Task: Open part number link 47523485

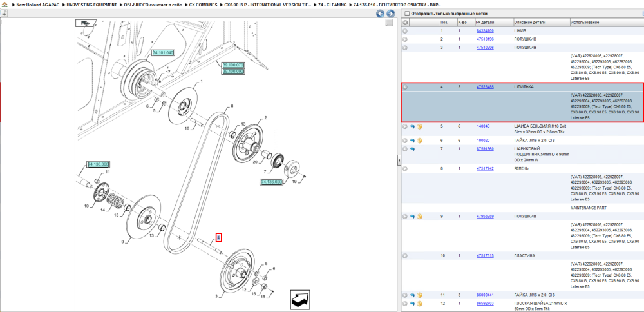Action: pyautogui.click(x=485, y=87)
